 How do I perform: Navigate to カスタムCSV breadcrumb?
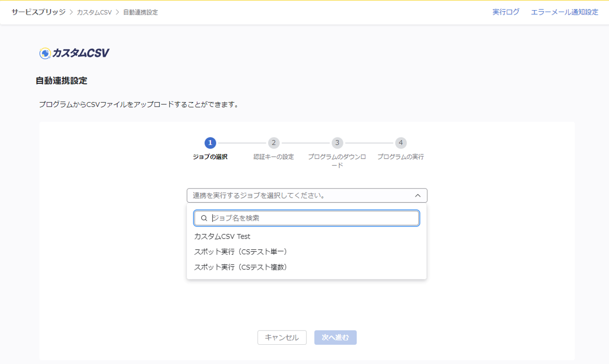click(94, 12)
